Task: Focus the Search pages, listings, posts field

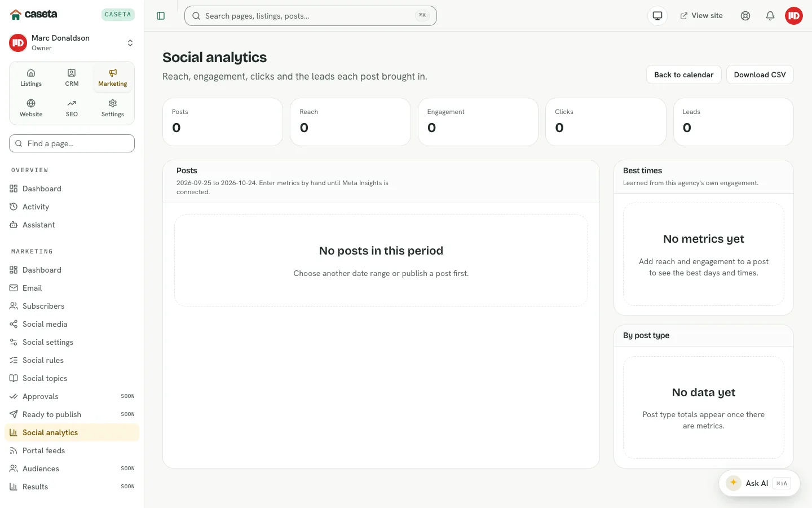Action: click(311, 16)
